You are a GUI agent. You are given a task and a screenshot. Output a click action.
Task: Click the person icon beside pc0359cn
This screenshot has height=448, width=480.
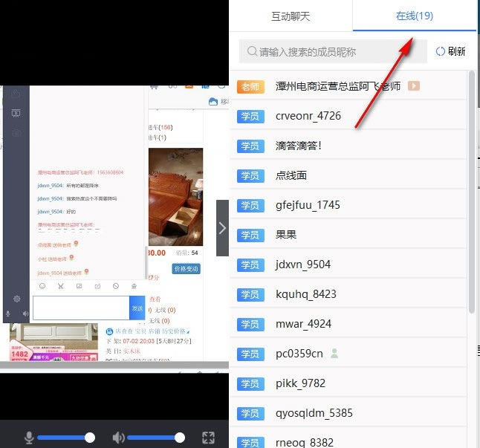pos(334,353)
